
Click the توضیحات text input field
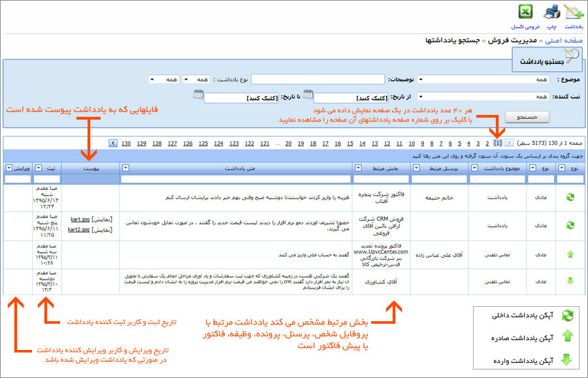[x=318, y=79]
